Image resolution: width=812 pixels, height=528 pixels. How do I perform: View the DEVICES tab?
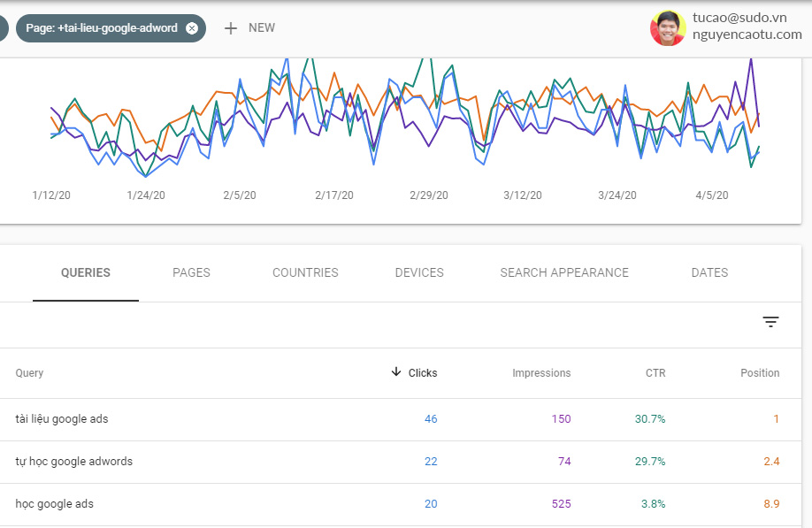click(419, 272)
